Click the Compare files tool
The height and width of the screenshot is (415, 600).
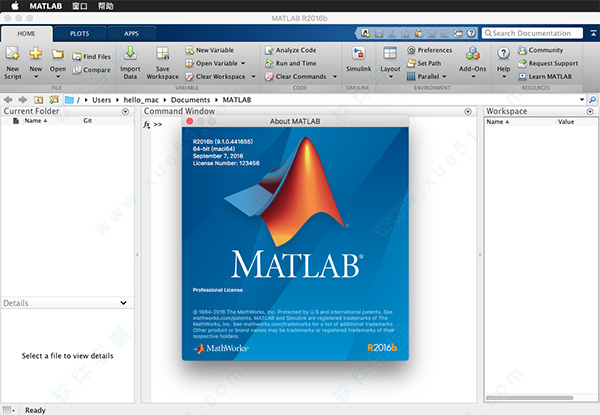coord(92,70)
